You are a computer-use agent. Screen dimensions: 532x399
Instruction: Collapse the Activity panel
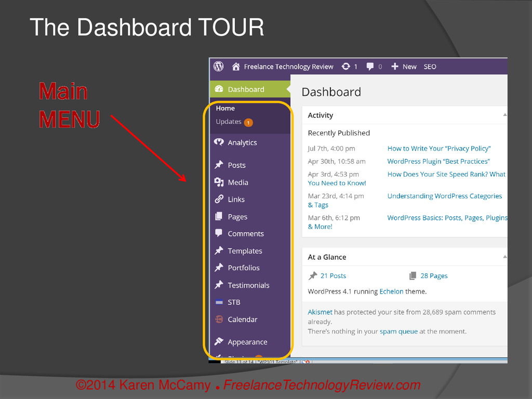[x=505, y=115]
